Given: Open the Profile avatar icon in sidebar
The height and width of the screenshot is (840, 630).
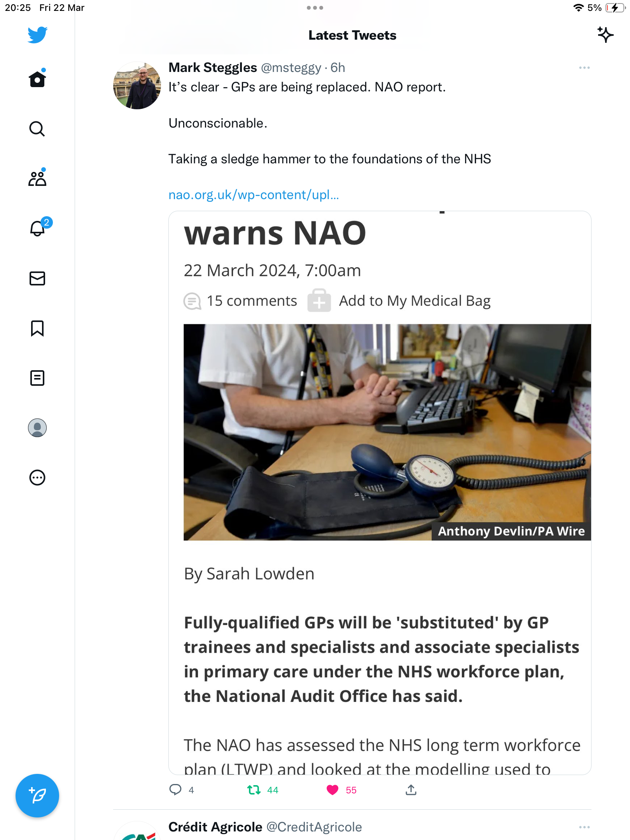Looking at the screenshot, I should click(37, 428).
